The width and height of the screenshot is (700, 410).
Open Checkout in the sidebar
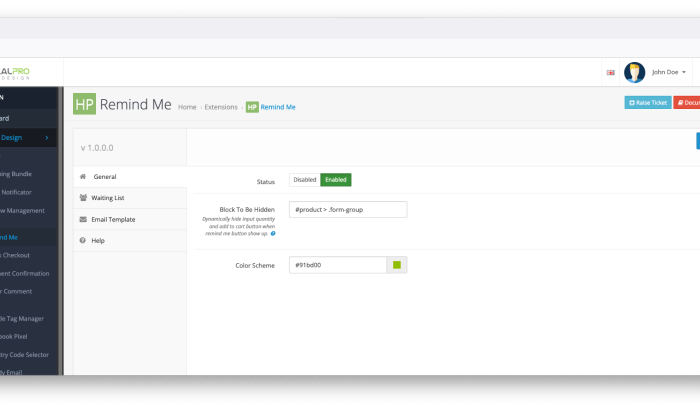pyautogui.click(x=28, y=255)
